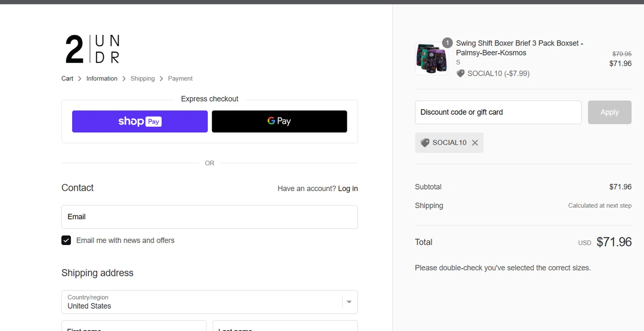Click the Total amount $71.96
This screenshot has height=331, width=644.
614,242
